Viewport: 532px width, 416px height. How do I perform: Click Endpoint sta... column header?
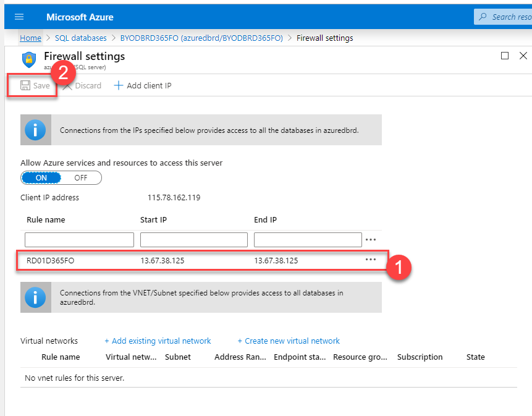point(300,357)
